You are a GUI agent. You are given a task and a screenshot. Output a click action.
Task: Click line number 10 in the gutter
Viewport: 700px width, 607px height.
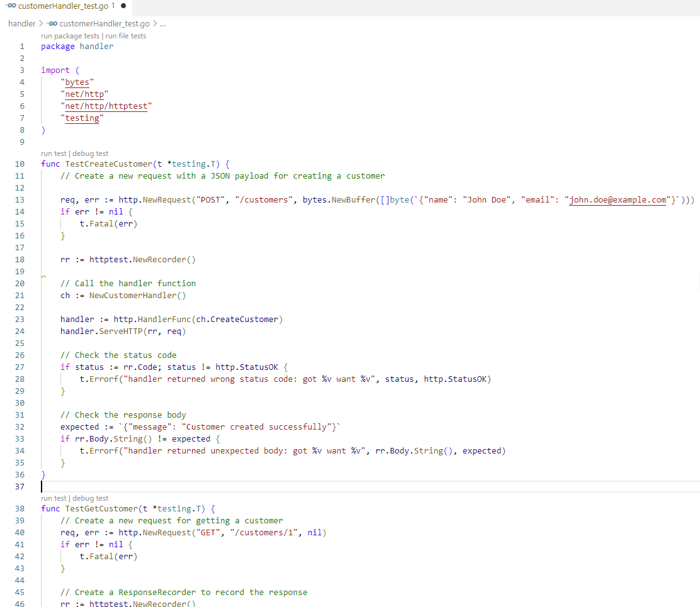coord(20,164)
